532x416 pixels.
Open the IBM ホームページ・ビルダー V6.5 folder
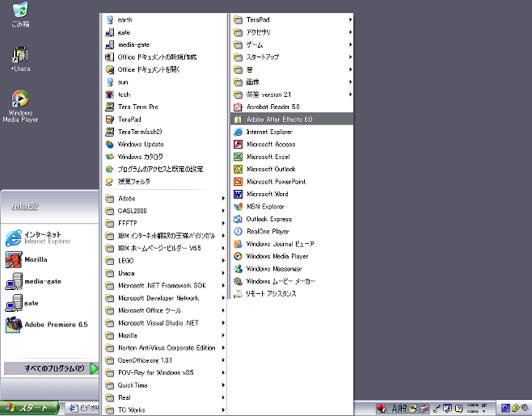tap(165, 248)
